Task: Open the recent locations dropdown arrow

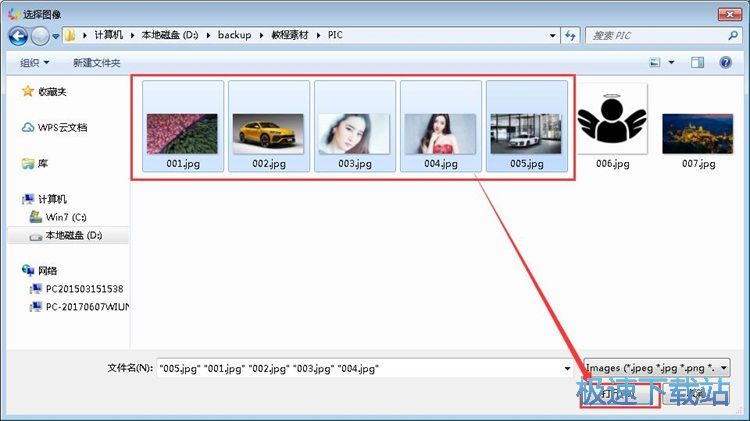Action: [x=55, y=36]
